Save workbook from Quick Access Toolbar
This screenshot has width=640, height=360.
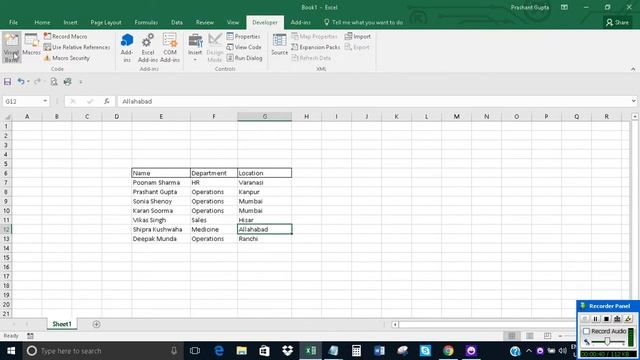pos(7,82)
